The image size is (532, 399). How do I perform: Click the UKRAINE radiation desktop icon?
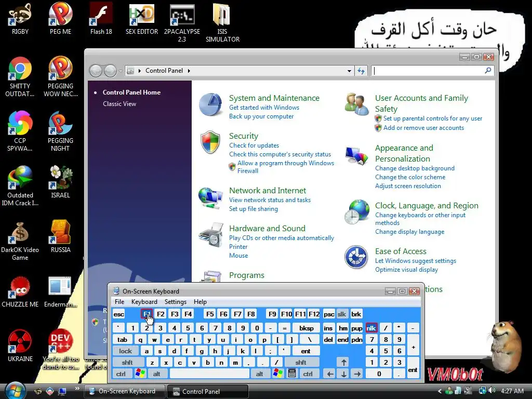(20, 341)
